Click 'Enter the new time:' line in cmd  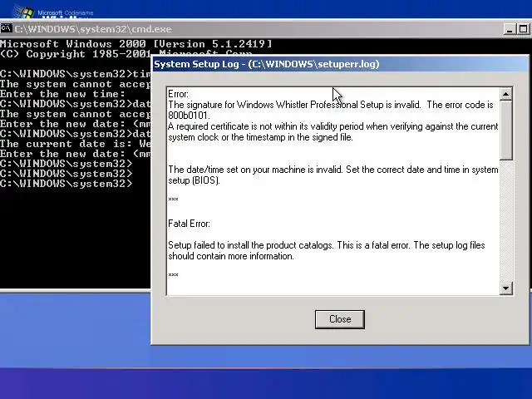click(x=62, y=94)
